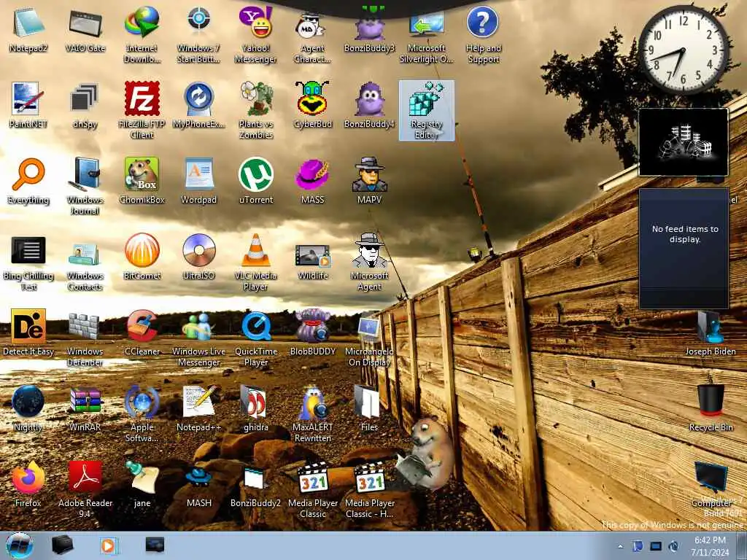Open Windows Live Messenger icon
The height and width of the screenshot is (560, 747).
199,338
